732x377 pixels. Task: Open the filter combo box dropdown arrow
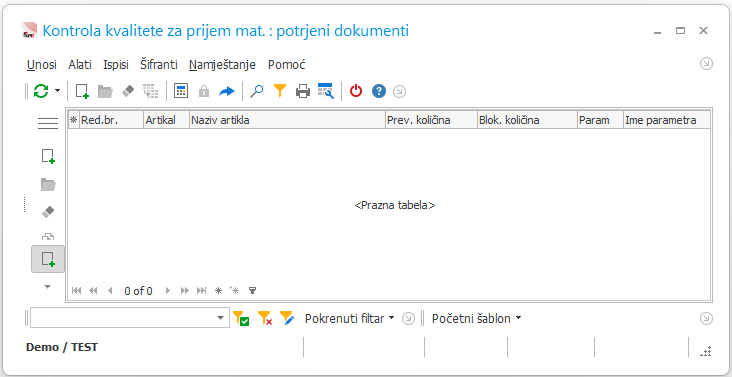221,318
